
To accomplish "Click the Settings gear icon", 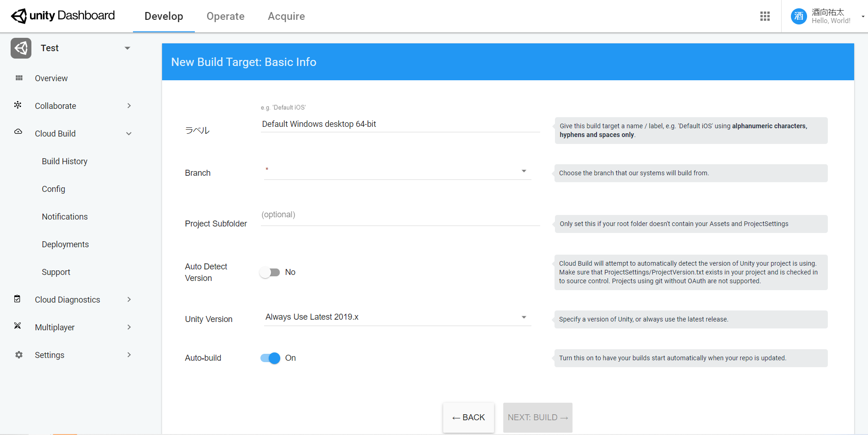I will click(19, 355).
